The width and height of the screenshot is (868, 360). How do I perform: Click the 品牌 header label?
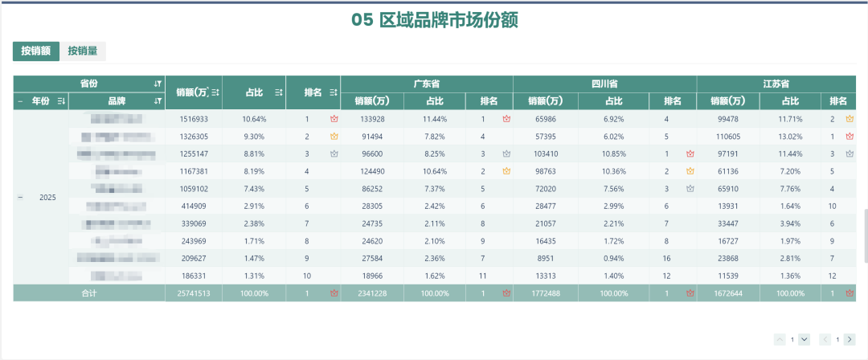pyautogui.click(x=117, y=100)
